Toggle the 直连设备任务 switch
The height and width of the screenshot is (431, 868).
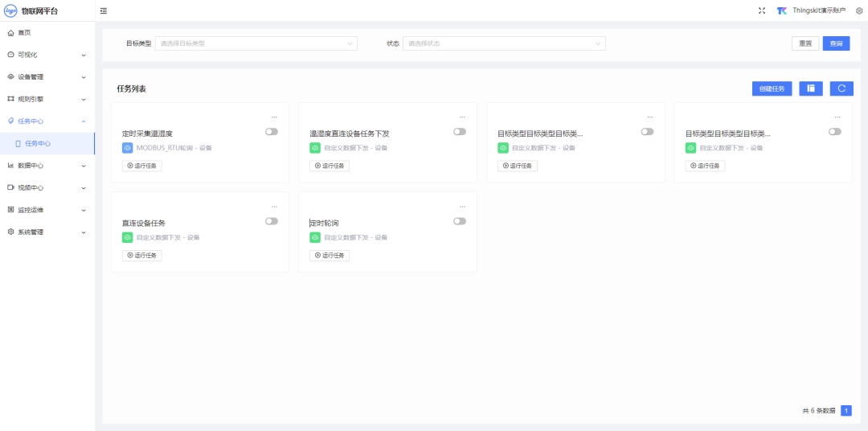point(272,221)
